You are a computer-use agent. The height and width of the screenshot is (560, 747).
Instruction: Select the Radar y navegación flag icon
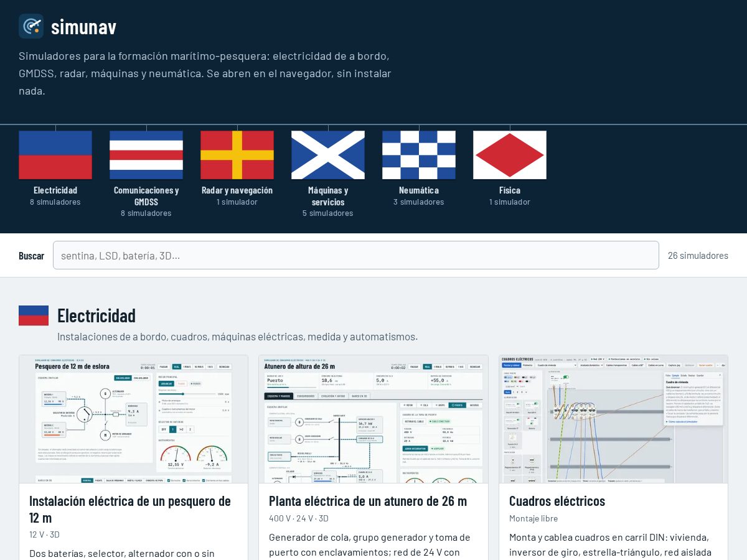(237, 155)
